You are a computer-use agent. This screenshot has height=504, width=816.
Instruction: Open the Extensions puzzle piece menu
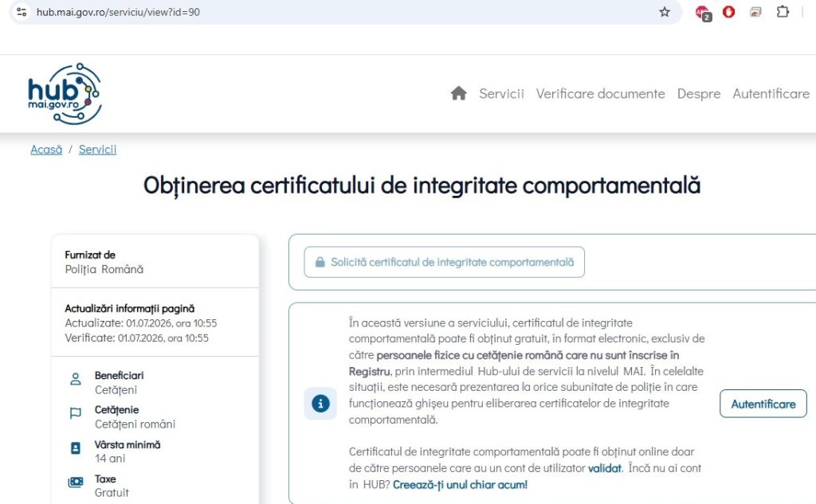coord(783,11)
